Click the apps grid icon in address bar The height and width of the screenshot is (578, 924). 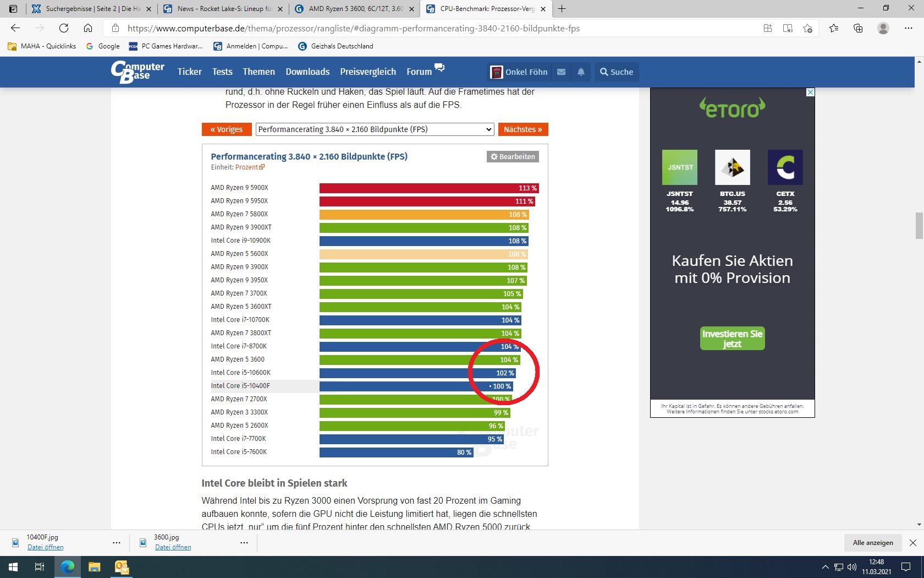coord(768,28)
